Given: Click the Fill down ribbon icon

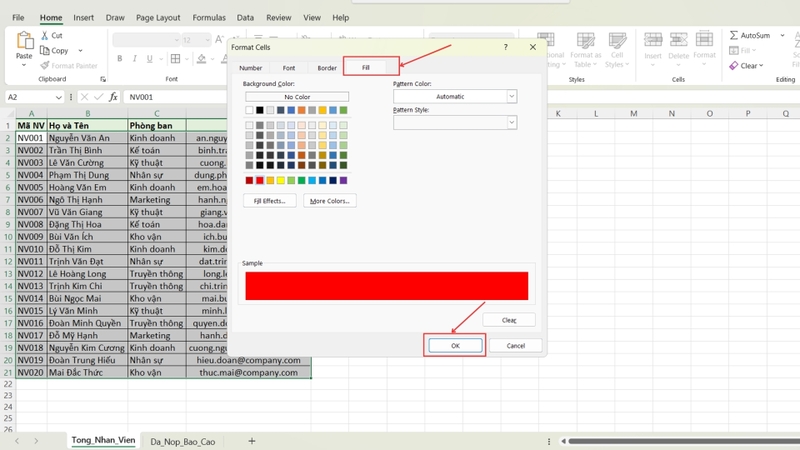Looking at the screenshot, I should click(734, 51).
